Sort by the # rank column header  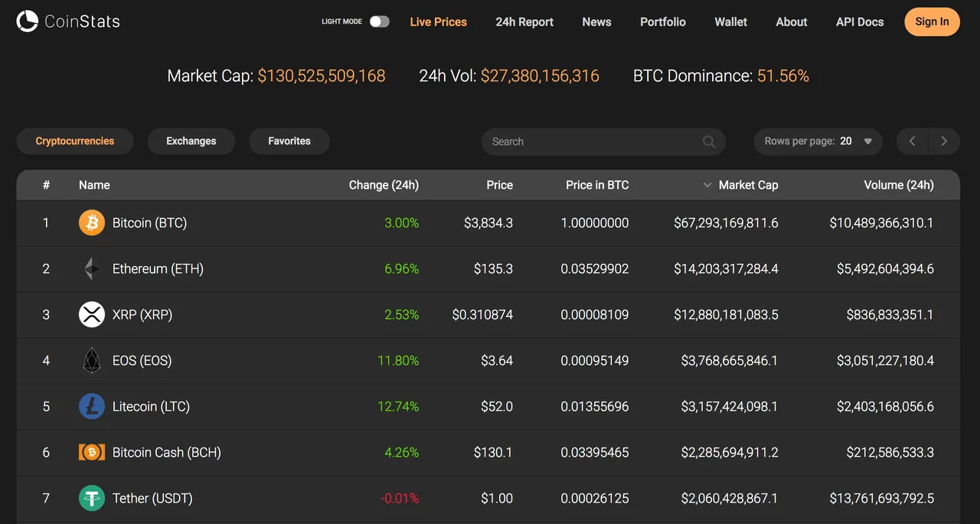[46, 185]
